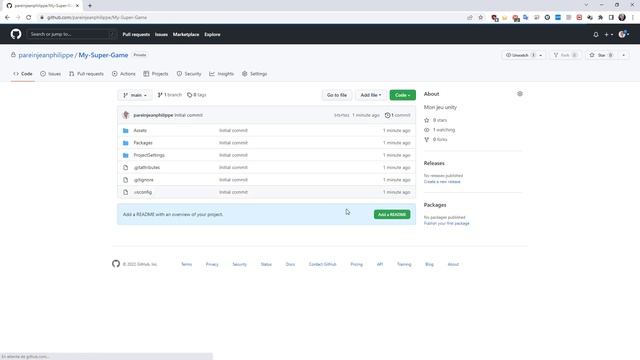Open the Security tab
The height and width of the screenshot is (360, 640).
[189, 74]
